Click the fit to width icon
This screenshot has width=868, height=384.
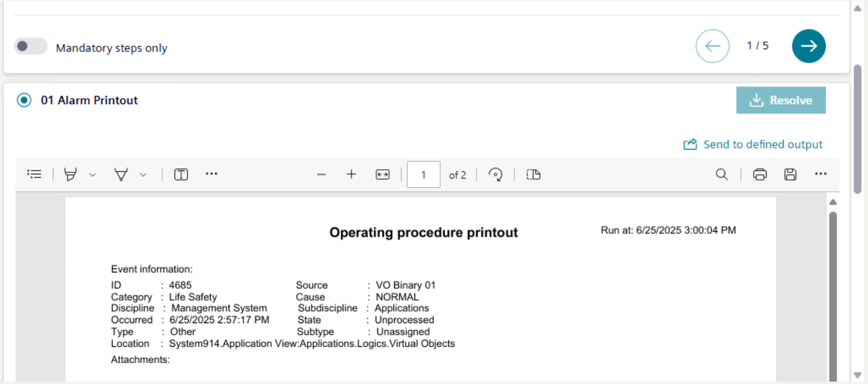click(x=383, y=174)
